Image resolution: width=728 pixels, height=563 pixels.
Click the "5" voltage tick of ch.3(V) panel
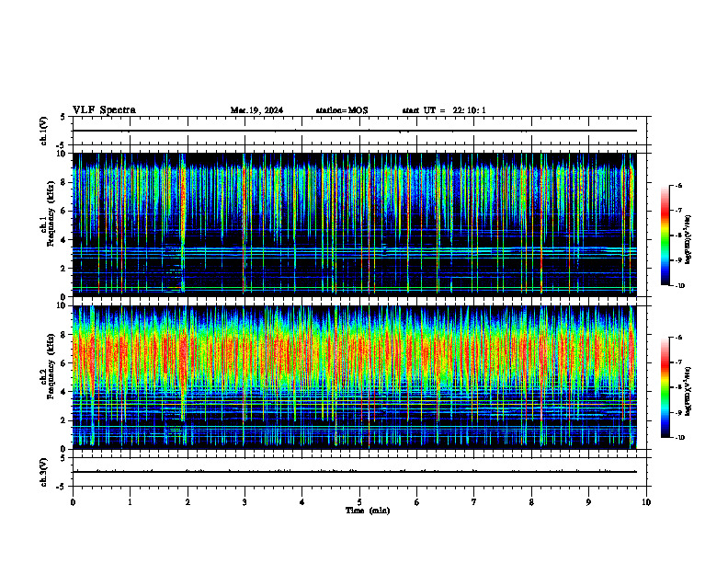[63, 458]
